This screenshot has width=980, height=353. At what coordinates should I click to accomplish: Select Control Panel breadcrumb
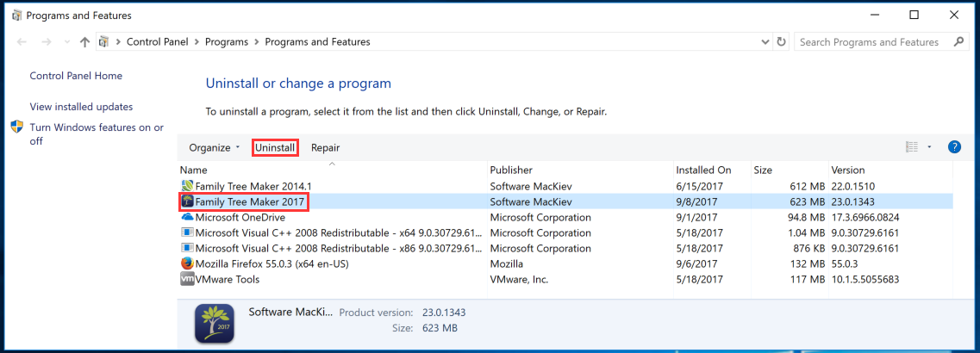click(x=158, y=42)
